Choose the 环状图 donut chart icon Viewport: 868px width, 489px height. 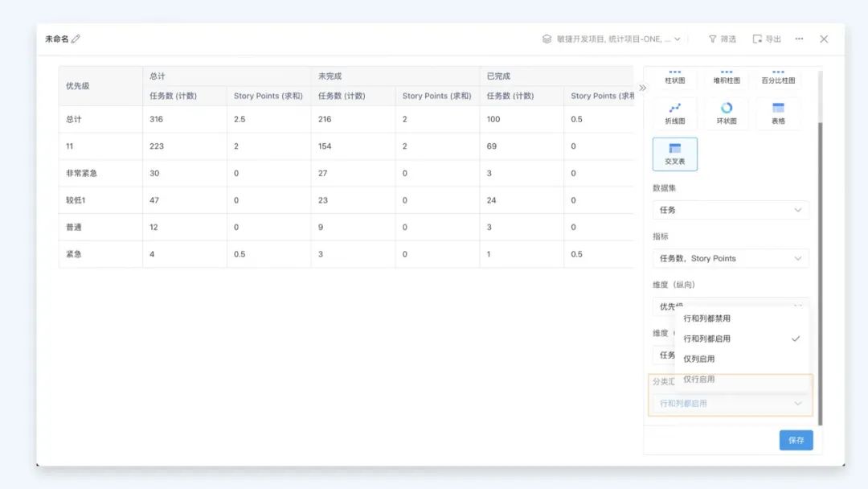tap(727, 113)
